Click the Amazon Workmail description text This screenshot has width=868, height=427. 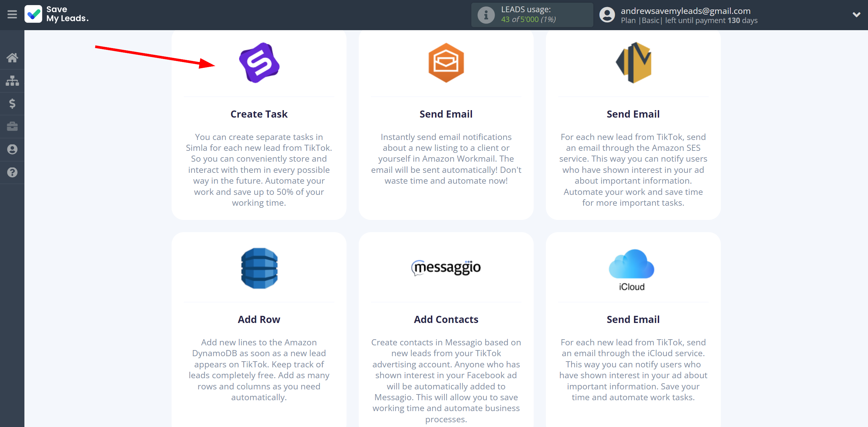tap(446, 159)
